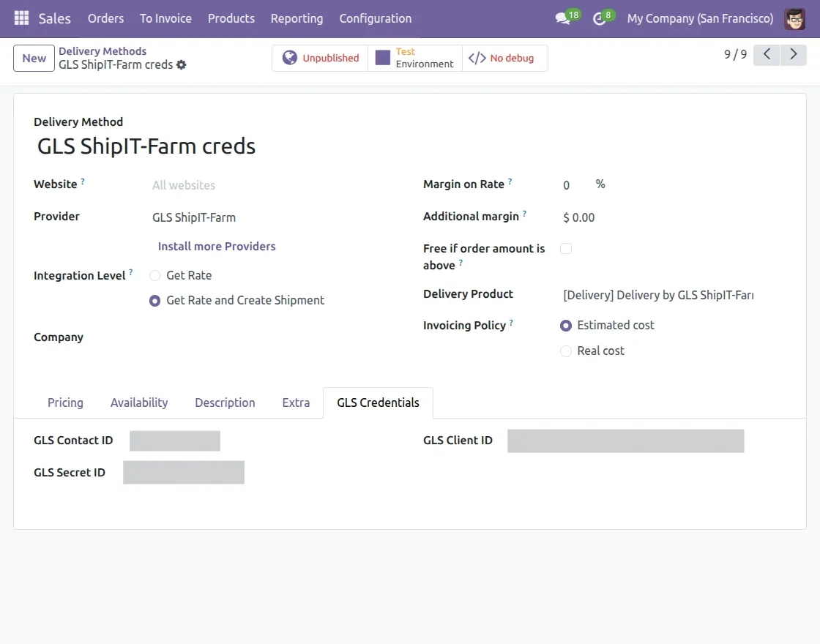Click help tooltip next to Website

tap(83, 181)
